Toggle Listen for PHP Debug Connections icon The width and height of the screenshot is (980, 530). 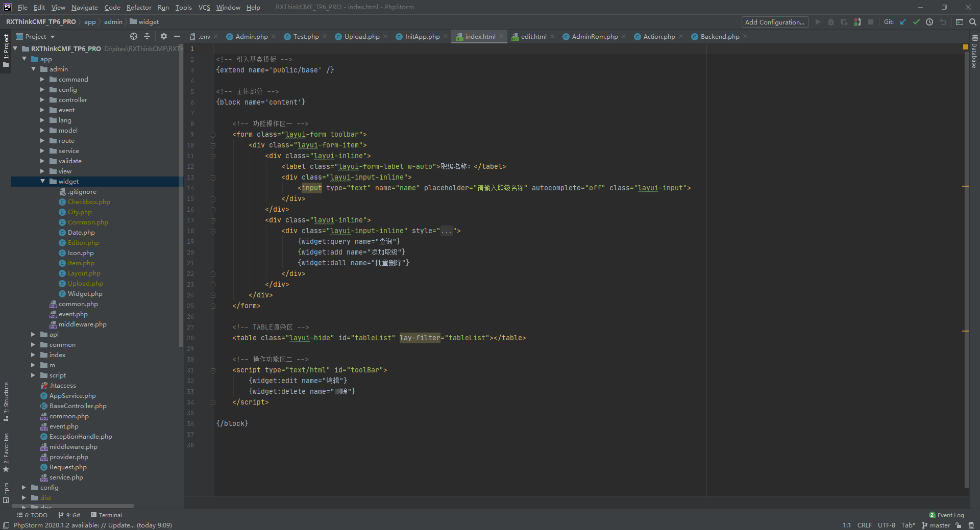(x=857, y=22)
